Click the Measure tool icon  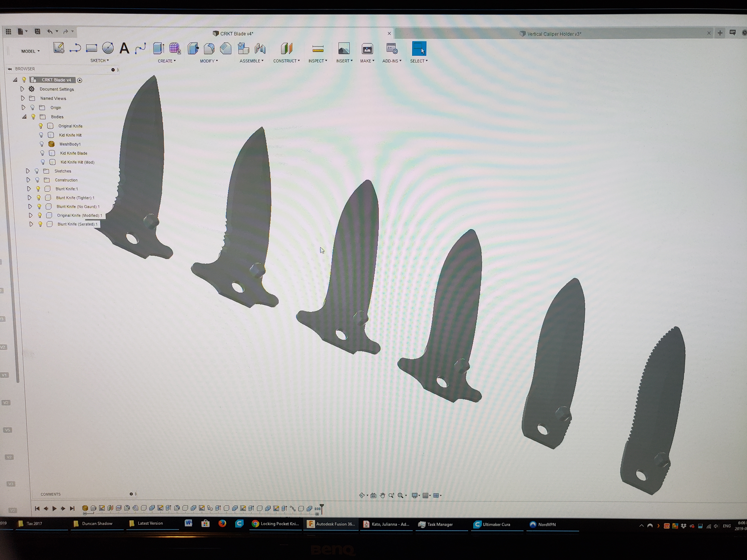pos(318,49)
